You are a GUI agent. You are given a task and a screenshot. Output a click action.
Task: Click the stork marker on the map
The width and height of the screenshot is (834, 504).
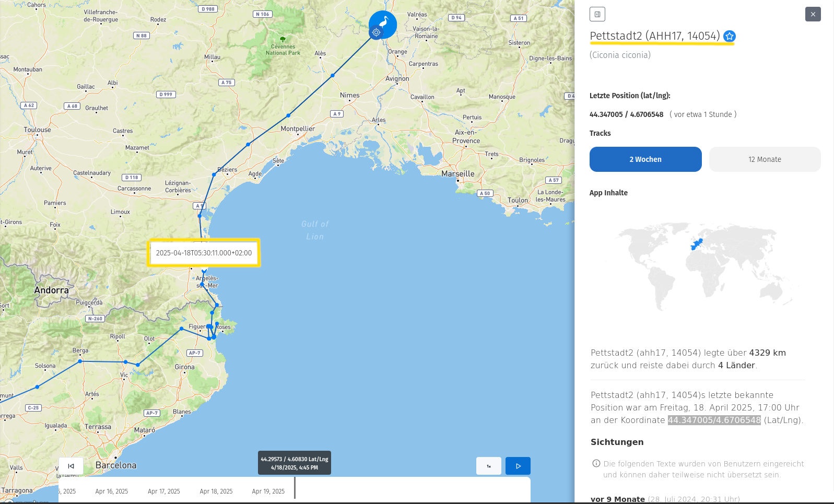pos(383,23)
